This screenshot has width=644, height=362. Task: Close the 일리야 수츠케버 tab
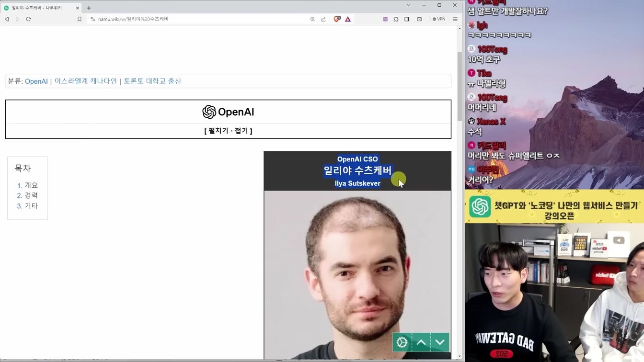click(78, 8)
